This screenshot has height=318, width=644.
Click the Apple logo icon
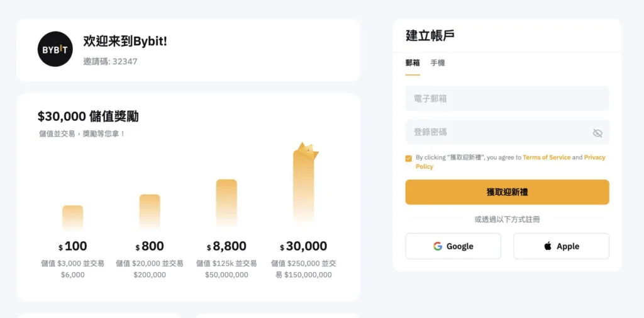coord(548,246)
